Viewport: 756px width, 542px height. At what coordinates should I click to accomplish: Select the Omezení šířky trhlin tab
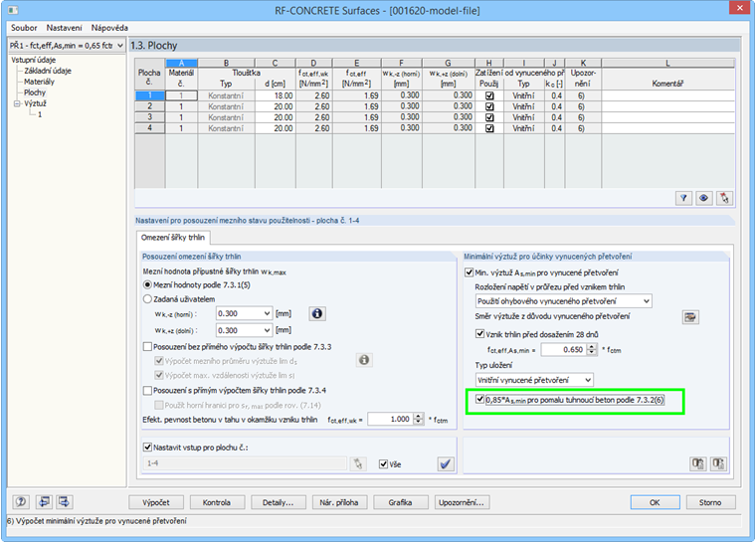173,238
